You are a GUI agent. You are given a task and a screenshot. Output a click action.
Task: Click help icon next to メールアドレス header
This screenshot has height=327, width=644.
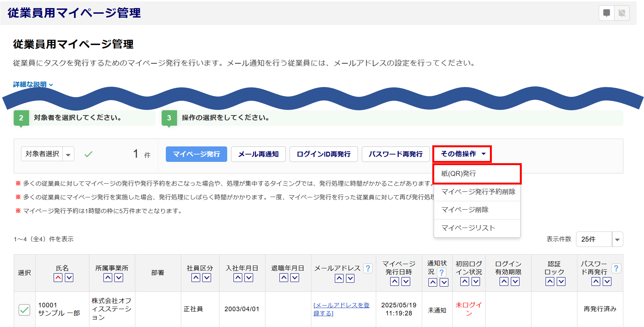pyautogui.click(x=368, y=268)
